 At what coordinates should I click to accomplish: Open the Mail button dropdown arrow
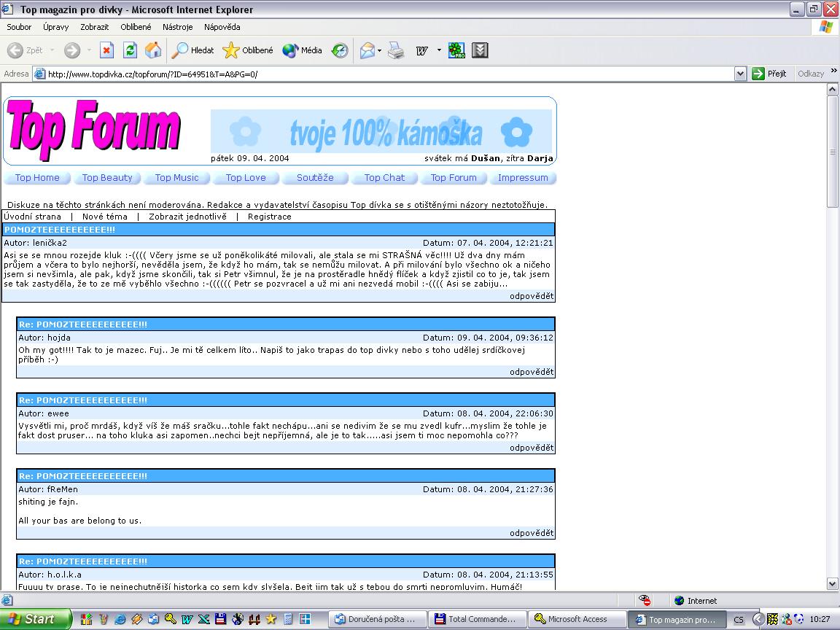pos(380,51)
